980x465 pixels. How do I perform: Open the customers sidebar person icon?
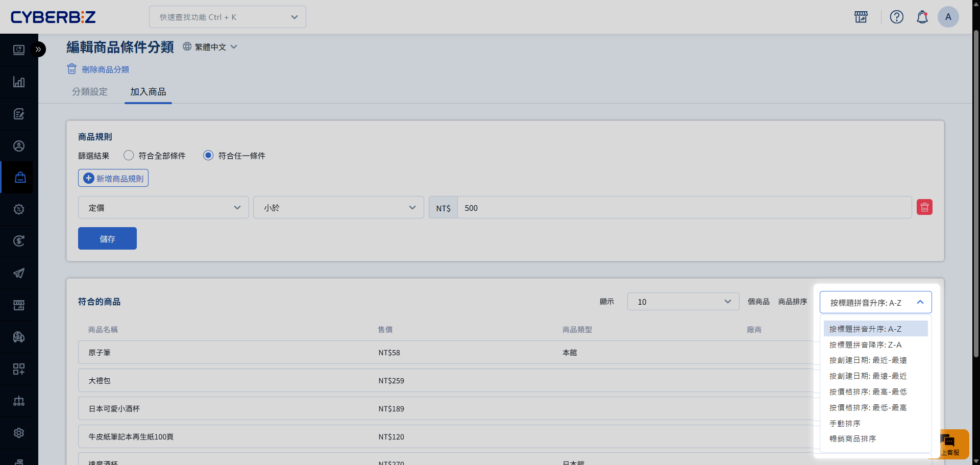coord(19,146)
